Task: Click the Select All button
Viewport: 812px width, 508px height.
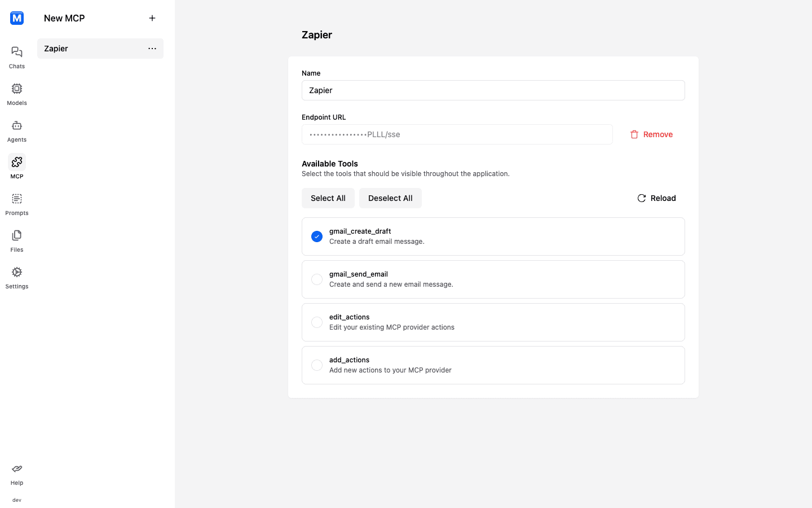Action: [x=328, y=198]
